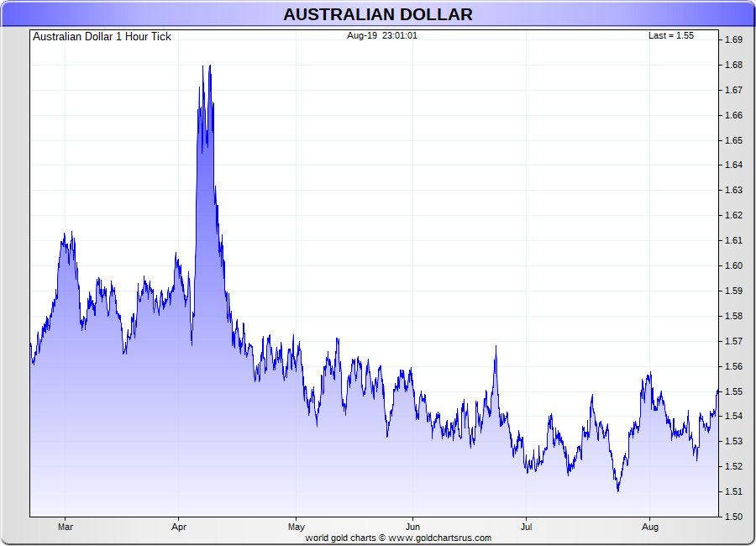Select the Jul label on the time axis

point(526,527)
